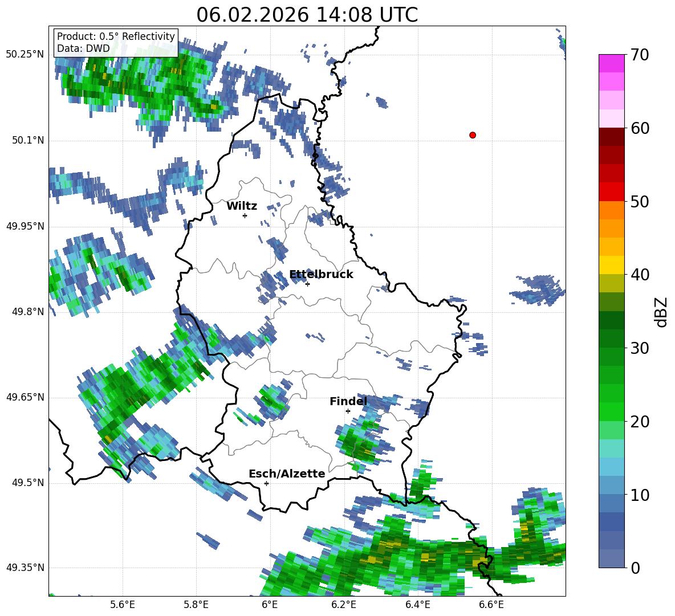This screenshot has width=675, height=616.
Task: Click the colorbar label 50
Action: (639, 202)
